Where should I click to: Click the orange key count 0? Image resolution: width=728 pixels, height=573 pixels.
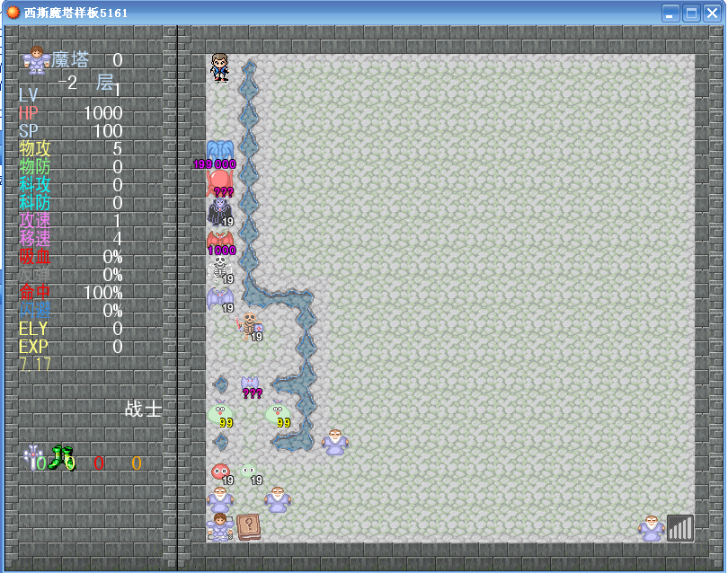(x=136, y=463)
